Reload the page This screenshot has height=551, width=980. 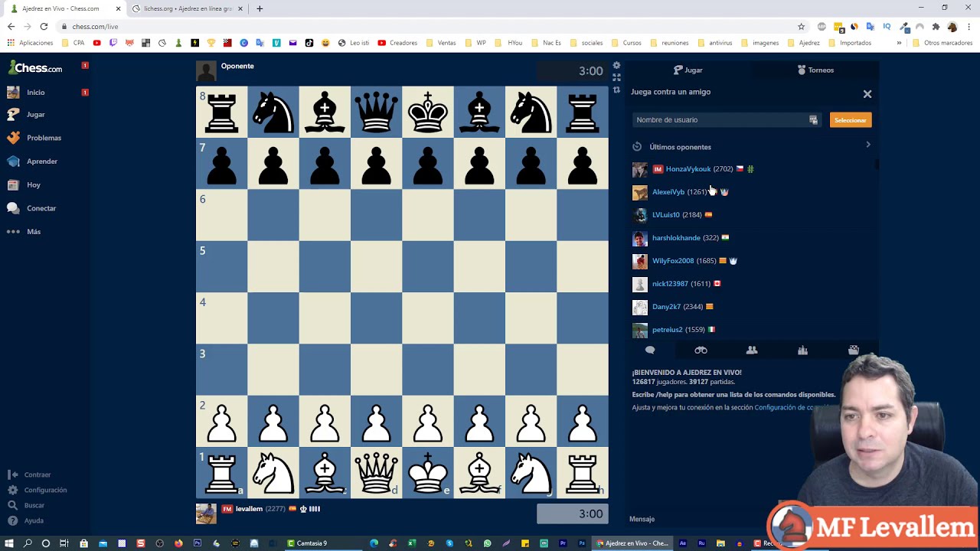(x=44, y=26)
